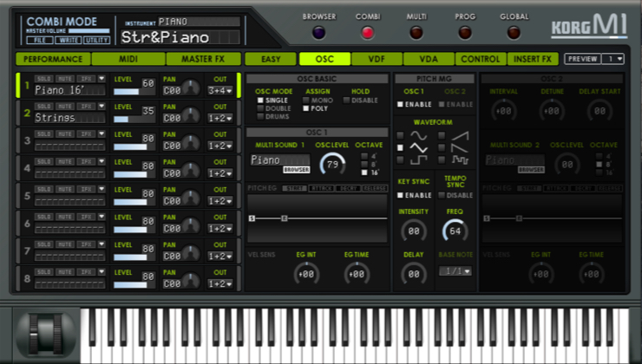Click FREQ knob showing 64

point(455,231)
